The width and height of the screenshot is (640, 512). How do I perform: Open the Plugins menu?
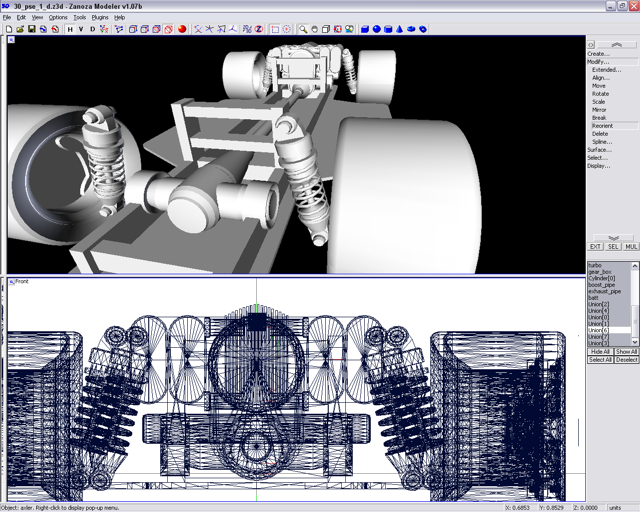pos(100,18)
